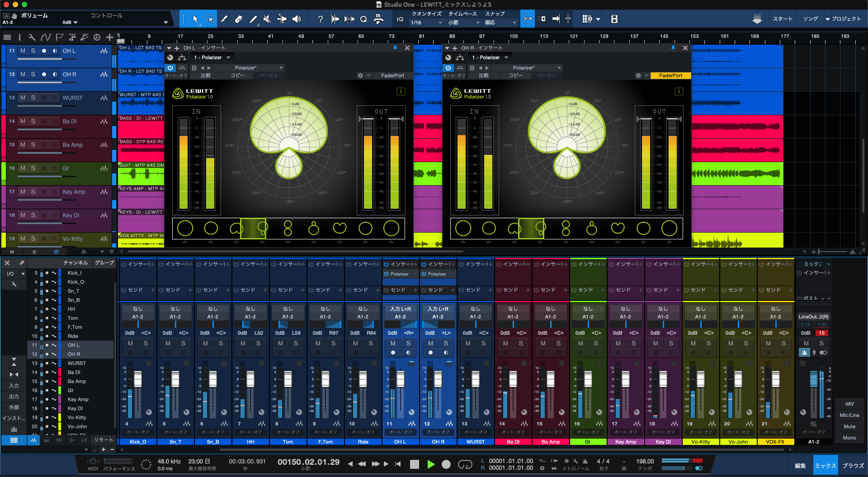This screenshot has width=868, height=477.
Task: Select the Range tool
Action: click(x=210, y=19)
